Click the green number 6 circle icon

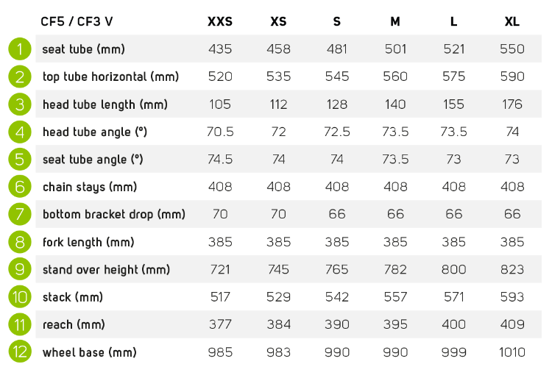(20, 187)
